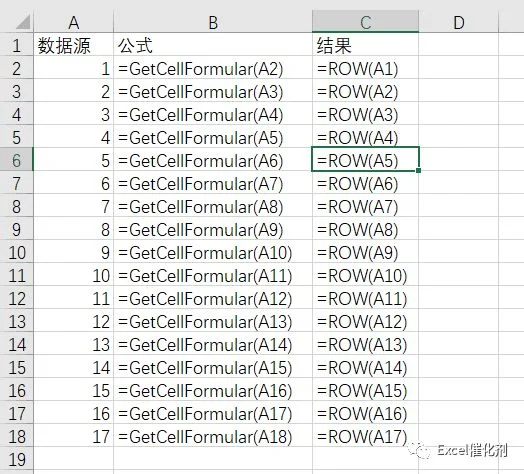Click cell =GetCellFormular(A9)
The width and height of the screenshot is (524, 474).
pyautogui.click(x=213, y=229)
